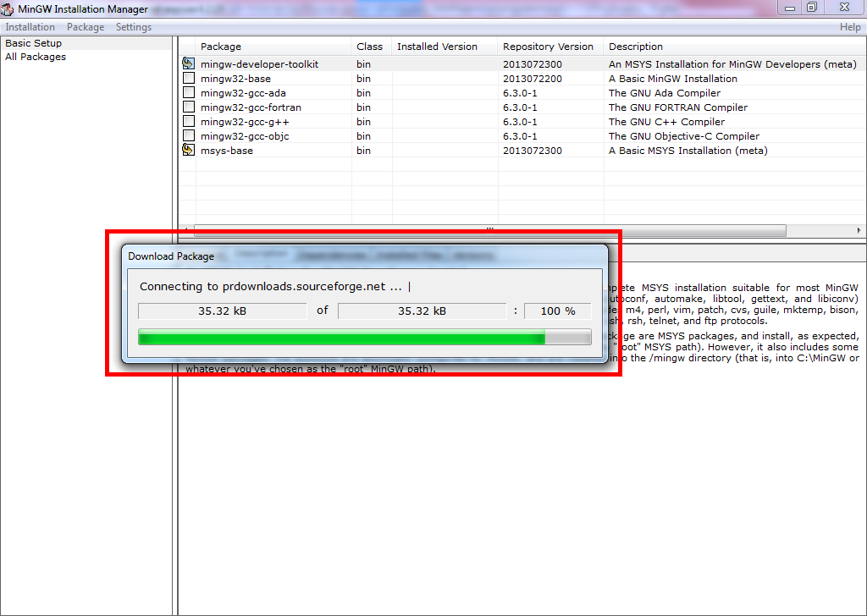Click the Installed Version column header
Screen dimensions: 867x616
coord(437,47)
